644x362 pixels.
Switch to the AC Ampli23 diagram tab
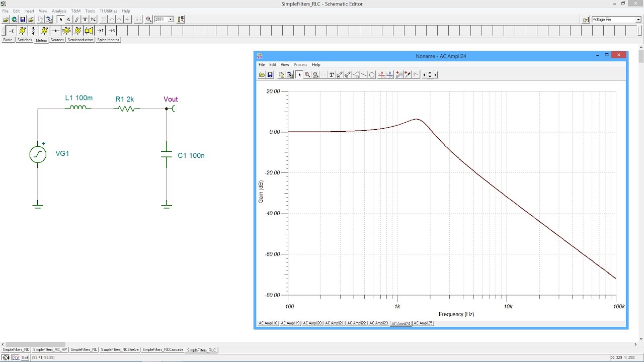pos(379,323)
